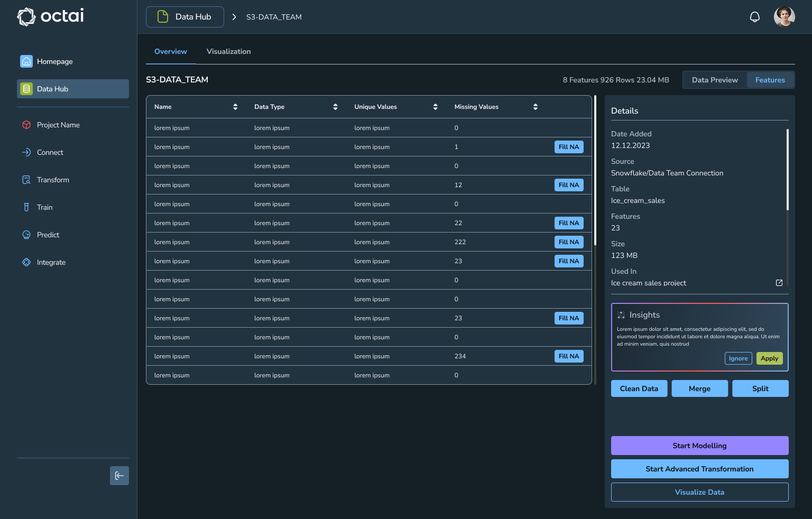
Task: Click the file icon in Data Hub breadcrumb
Action: point(163,17)
